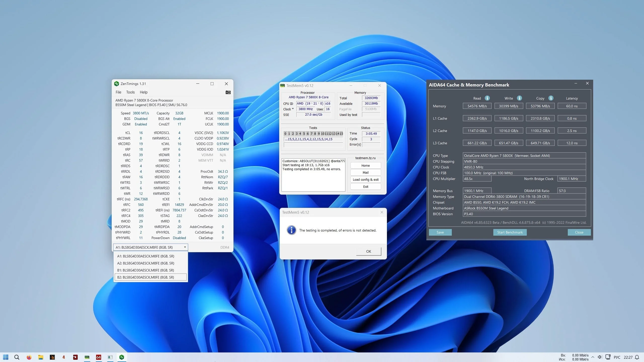Click the Write info icon in AIDA64
Viewport: 644px width, 362px height.
(x=519, y=98)
